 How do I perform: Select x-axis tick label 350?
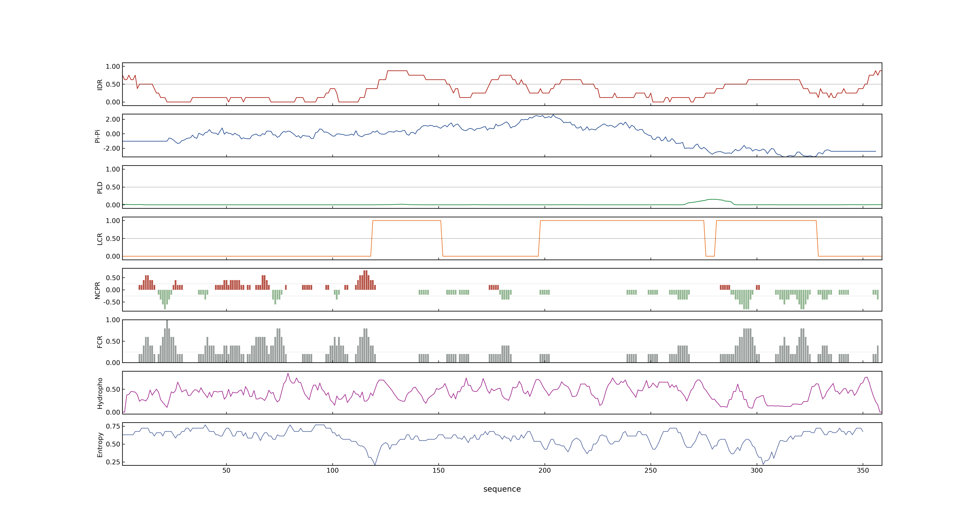click(863, 470)
